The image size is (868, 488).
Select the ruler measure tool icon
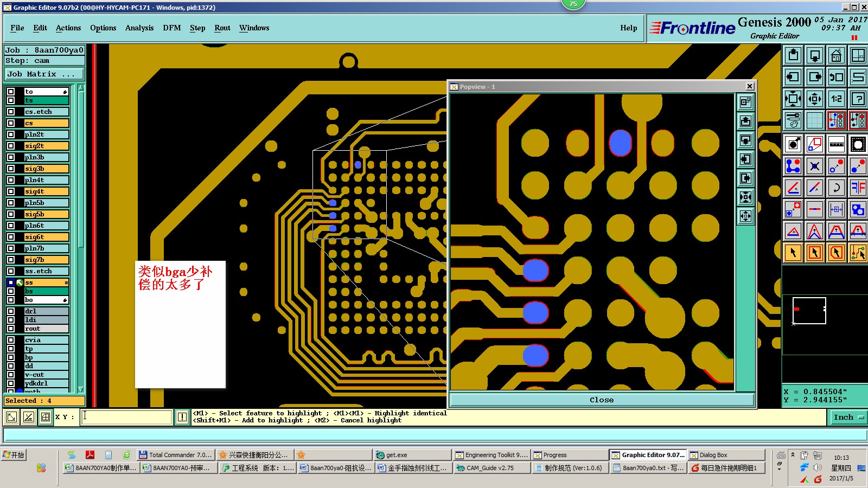click(837, 144)
